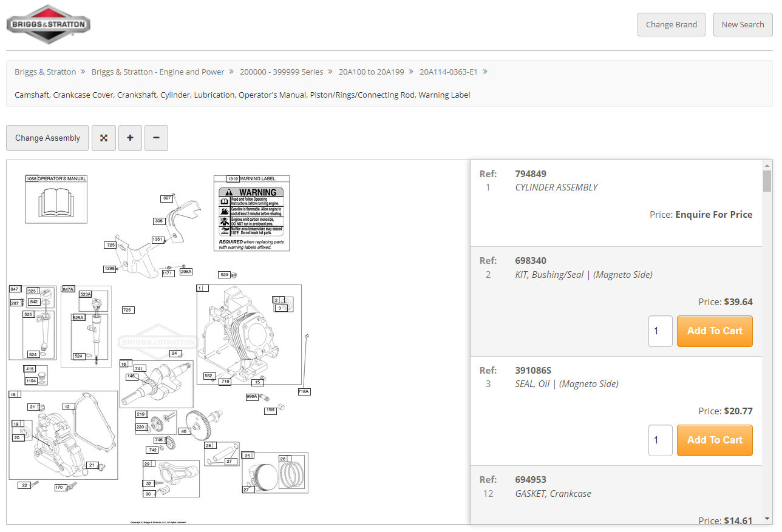Screen dimensions: 782x532
Task: Edit quantity field for part 391086S
Action: [661, 440]
